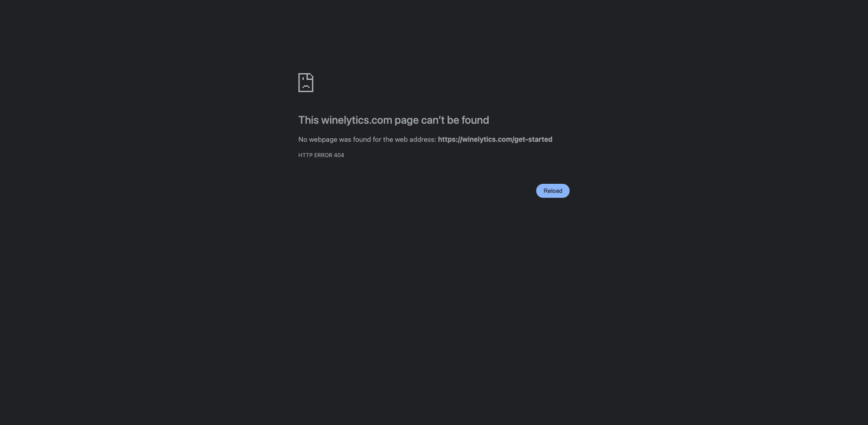868x425 pixels.
Task: Select the word "This" in the heading
Action: pyautogui.click(x=308, y=120)
